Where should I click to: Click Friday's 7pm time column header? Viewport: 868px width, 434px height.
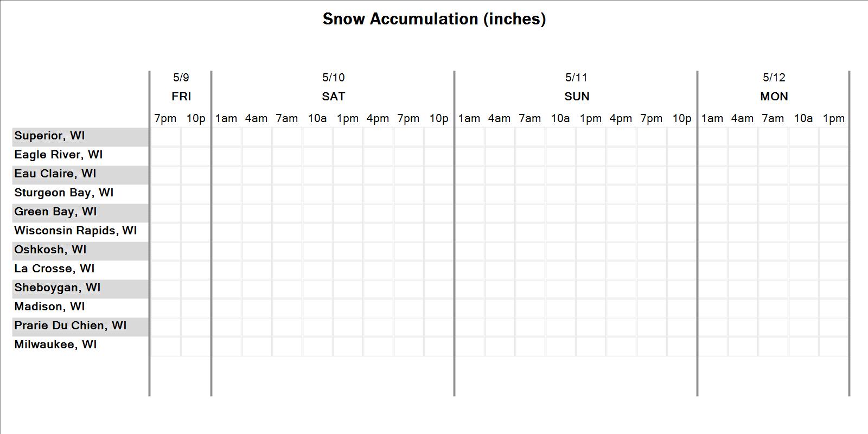pyautogui.click(x=165, y=118)
